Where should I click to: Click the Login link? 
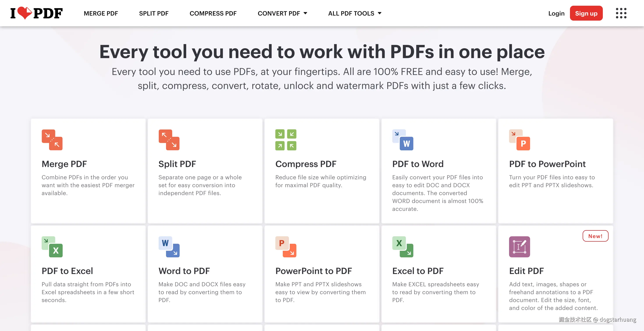tap(556, 14)
